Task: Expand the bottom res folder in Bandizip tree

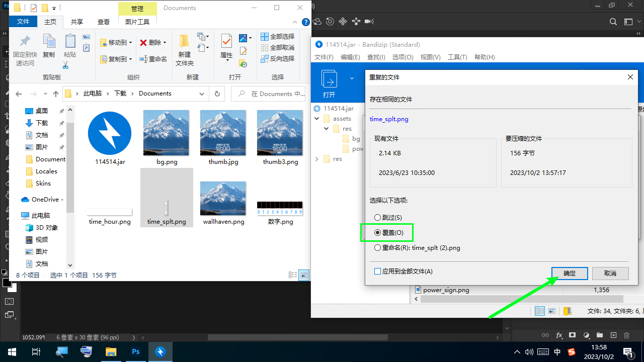Action: click(317, 159)
